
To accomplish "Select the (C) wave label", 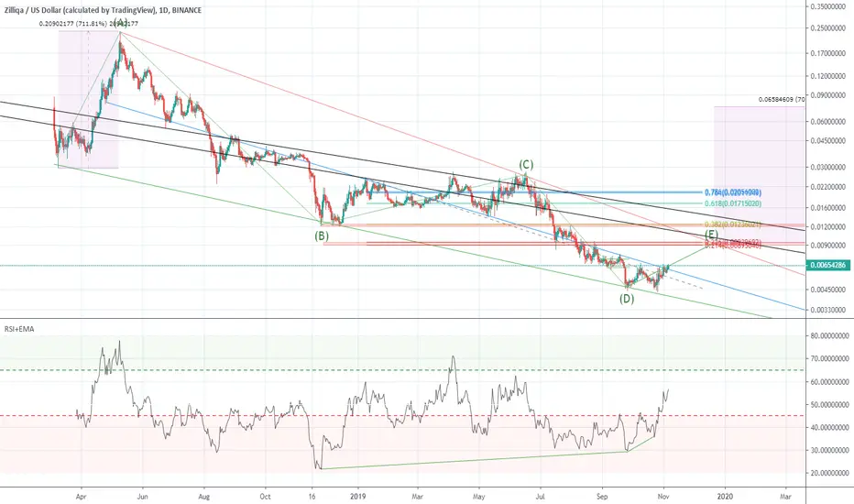I will (526, 165).
